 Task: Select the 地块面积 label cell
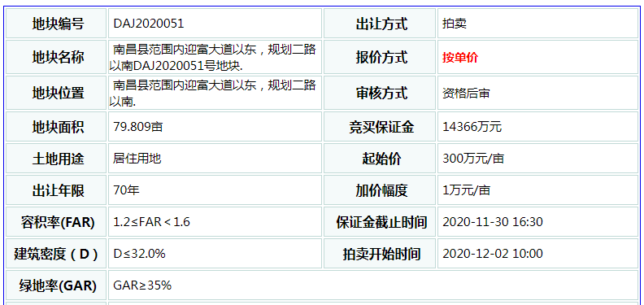pyautogui.click(x=56, y=127)
